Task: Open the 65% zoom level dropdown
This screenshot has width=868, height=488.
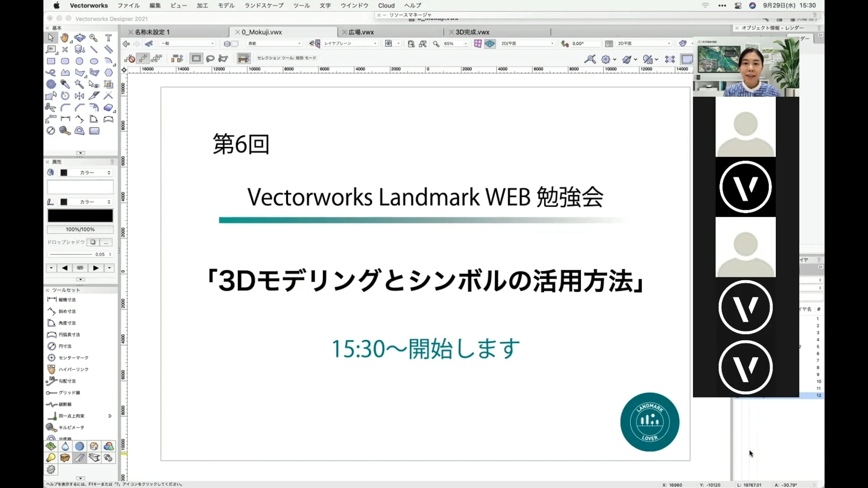Action: (x=466, y=44)
